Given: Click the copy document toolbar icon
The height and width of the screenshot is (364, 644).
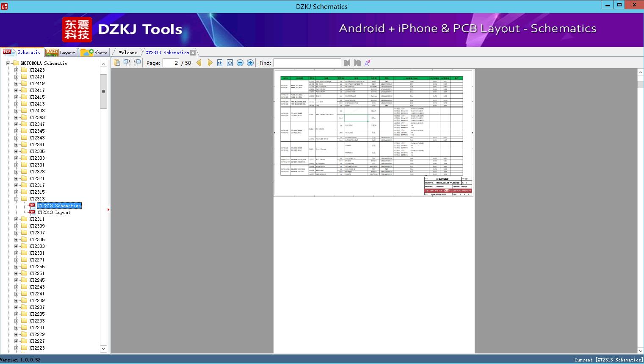Looking at the screenshot, I should tap(116, 63).
